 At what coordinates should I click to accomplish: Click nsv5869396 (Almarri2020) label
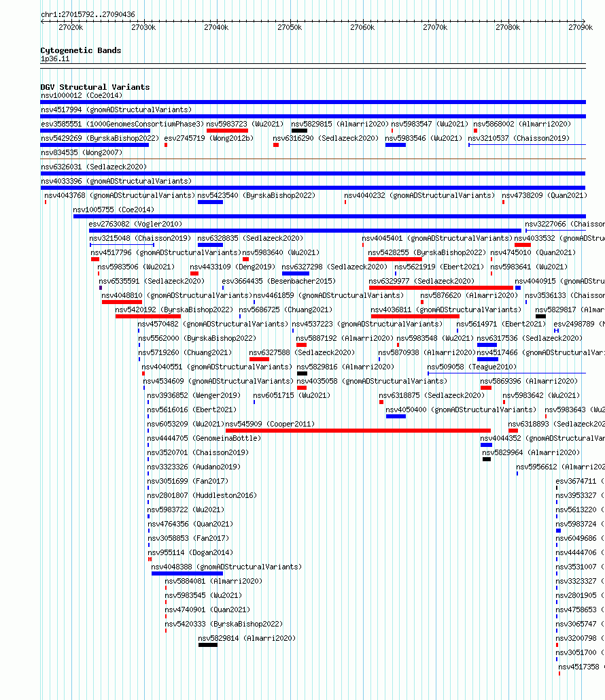[x=529, y=381]
